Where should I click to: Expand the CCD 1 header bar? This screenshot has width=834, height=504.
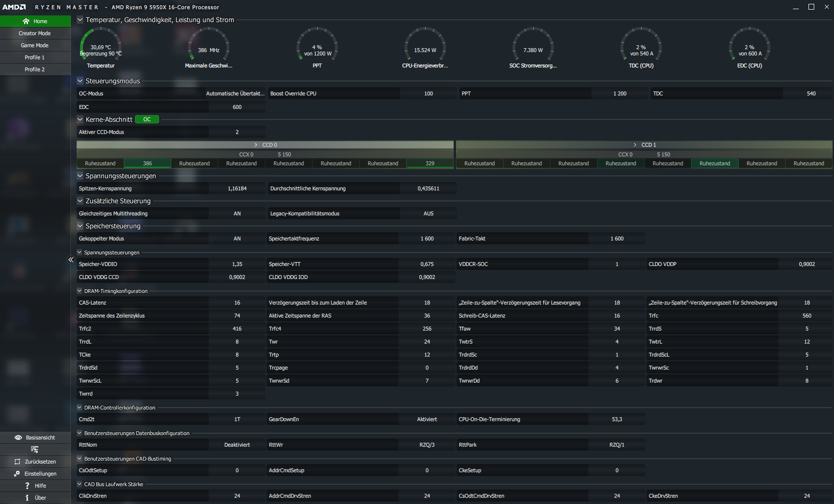coord(644,145)
